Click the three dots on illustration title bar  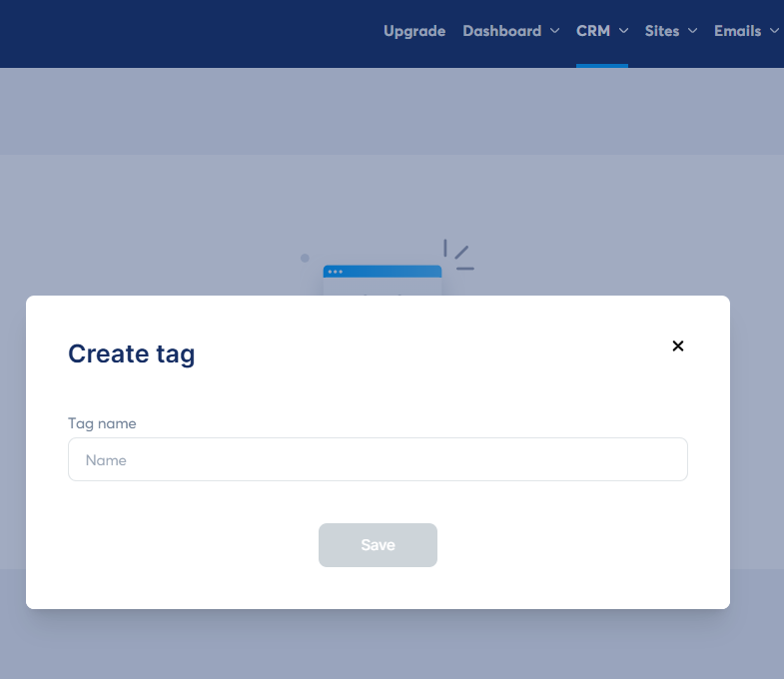click(x=335, y=272)
